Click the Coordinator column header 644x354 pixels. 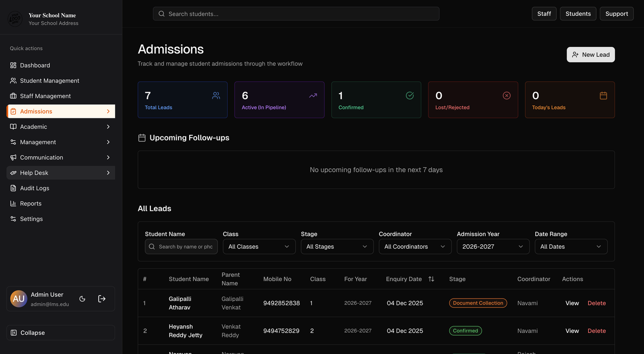click(534, 279)
